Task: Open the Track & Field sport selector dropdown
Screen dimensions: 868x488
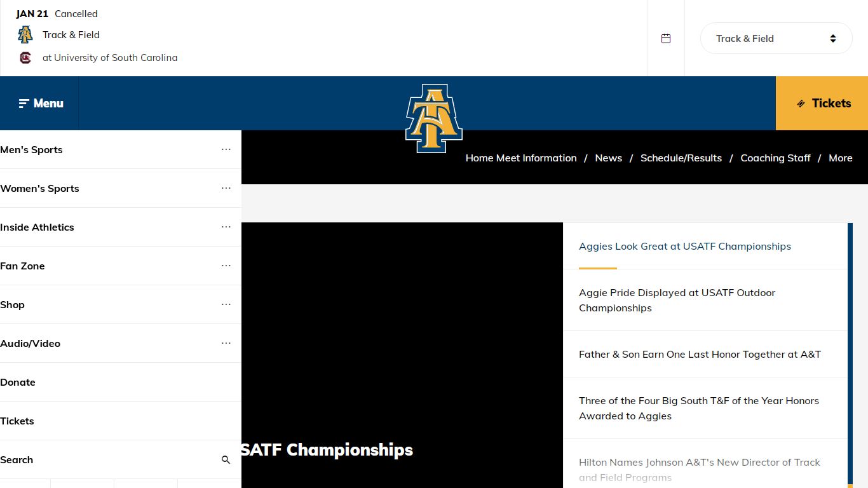Action: point(776,38)
